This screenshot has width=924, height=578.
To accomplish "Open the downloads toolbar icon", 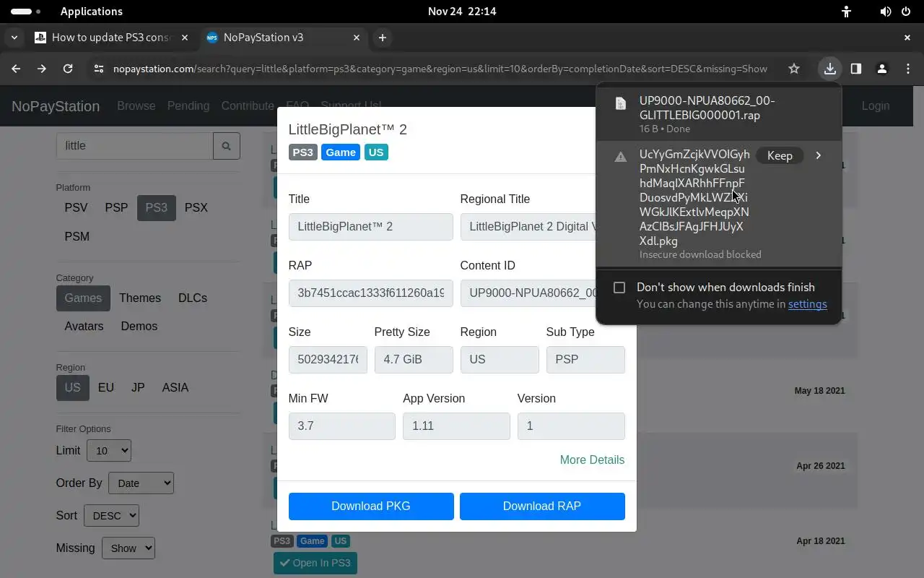I will tap(830, 69).
